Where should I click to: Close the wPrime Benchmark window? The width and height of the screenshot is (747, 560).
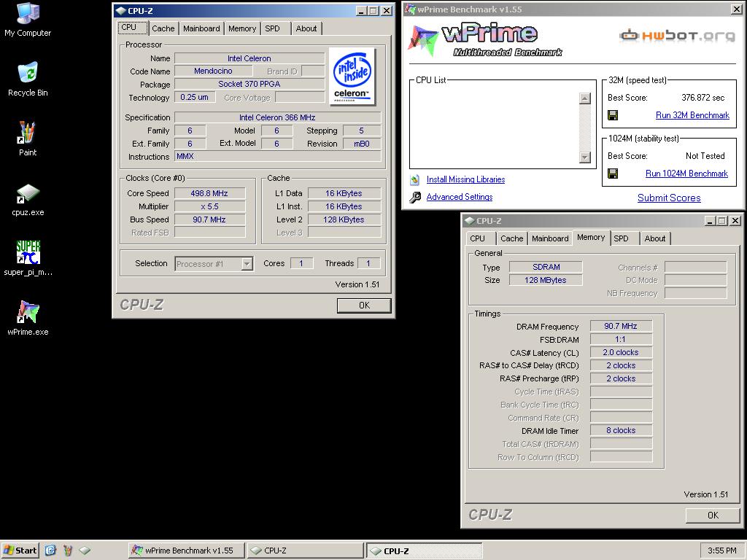click(x=736, y=9)
